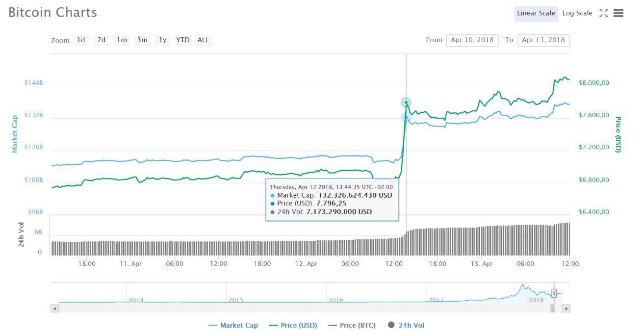Click the 2014 label in navigator
This screenshot has width=644, height=334.
pos(136,300)
